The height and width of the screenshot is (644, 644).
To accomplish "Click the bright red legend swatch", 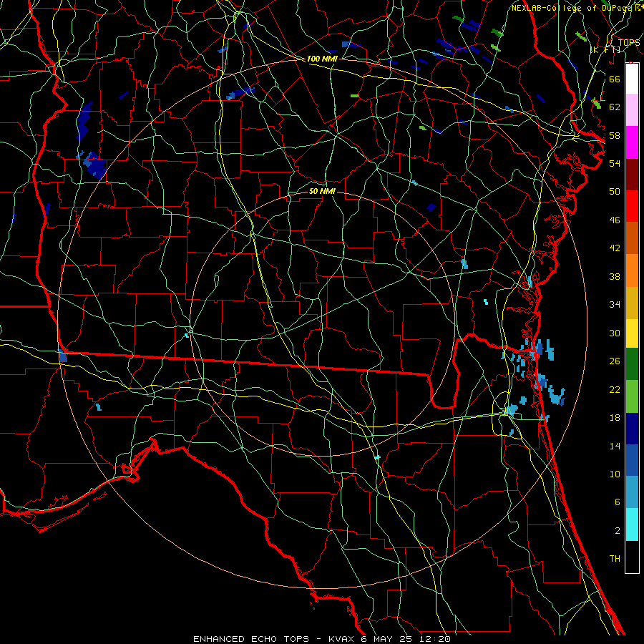I will [x=632, y=206].
